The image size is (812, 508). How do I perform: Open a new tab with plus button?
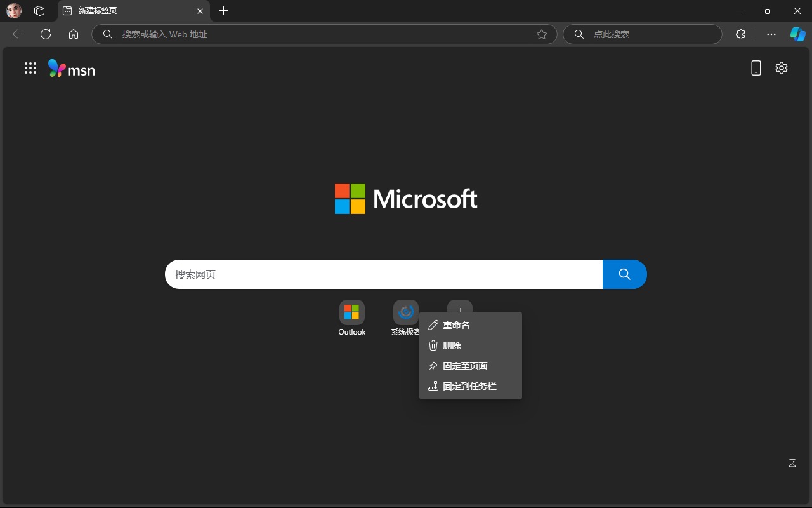click(223, 11)
